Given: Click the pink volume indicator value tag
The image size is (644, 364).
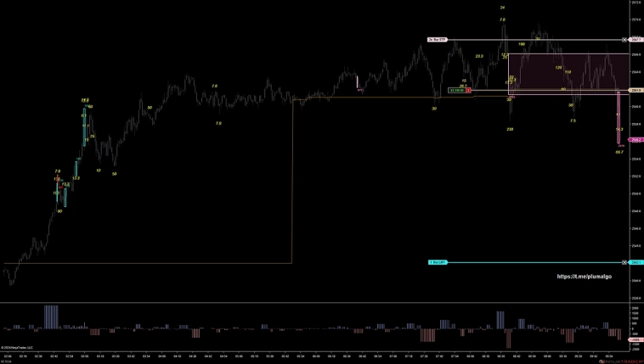Looking at the screenshot, I should tap(636, 339).
